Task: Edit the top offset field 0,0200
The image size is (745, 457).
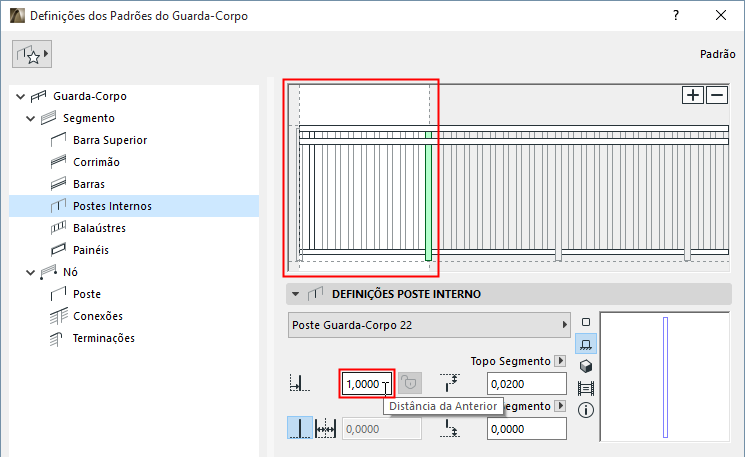Action: pos(526,384)
